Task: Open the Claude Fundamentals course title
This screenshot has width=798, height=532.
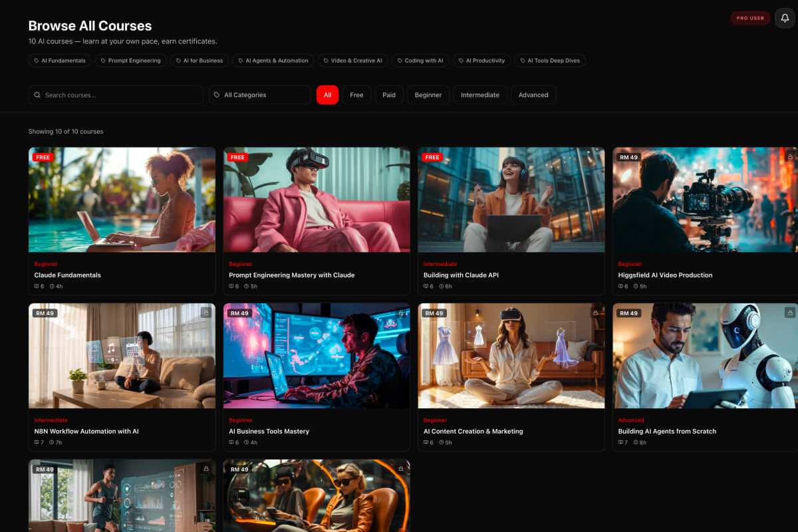Action: 68,275
